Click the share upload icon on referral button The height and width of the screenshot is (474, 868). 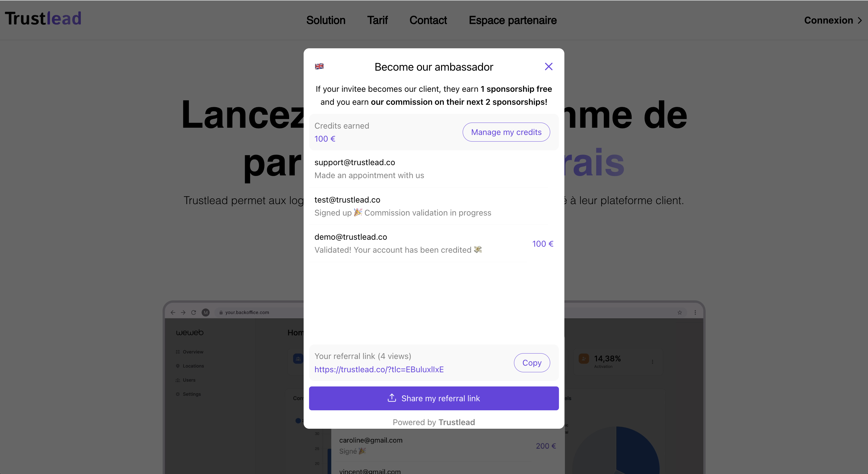pyautogui.click(x=391, y=398)
